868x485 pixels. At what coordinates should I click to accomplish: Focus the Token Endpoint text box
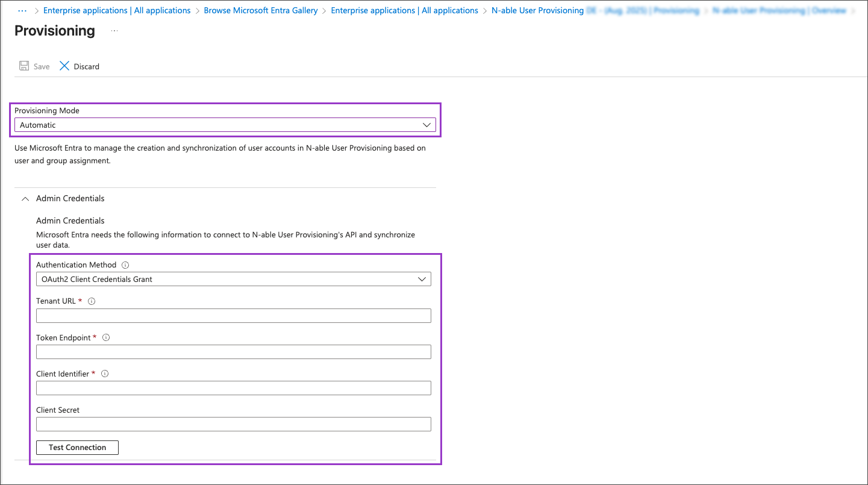(233, 352)
